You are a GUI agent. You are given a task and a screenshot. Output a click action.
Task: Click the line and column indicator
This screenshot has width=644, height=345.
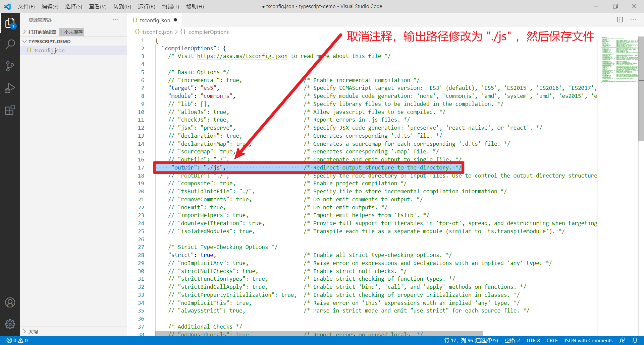(471, 340)
